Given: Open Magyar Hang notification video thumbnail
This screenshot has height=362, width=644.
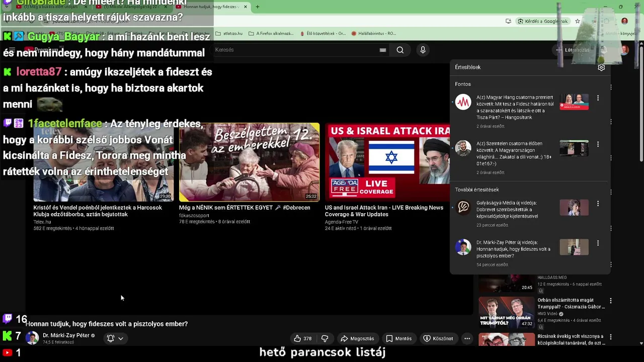Looking at the screenshot, I should (574, 102).
